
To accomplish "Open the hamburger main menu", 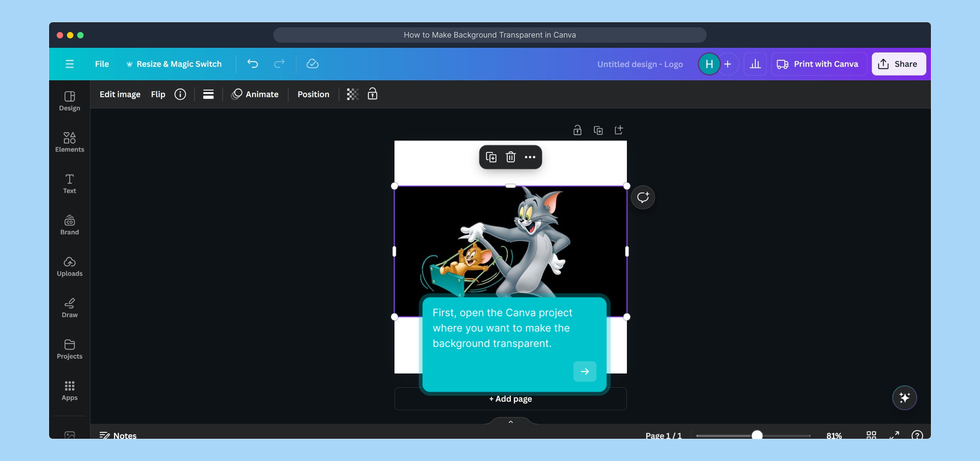I will pyautogui.click(x=70, y=64).
